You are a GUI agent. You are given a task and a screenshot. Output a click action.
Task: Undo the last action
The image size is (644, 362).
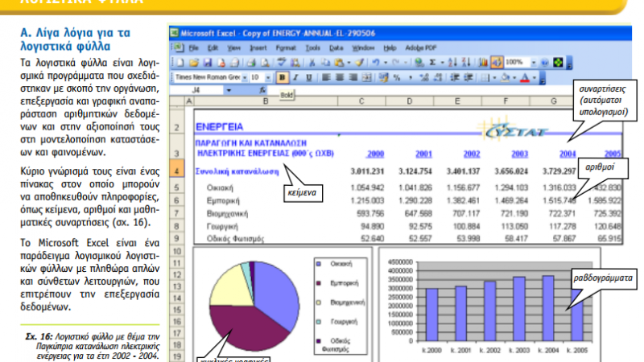tap(376, 63)
